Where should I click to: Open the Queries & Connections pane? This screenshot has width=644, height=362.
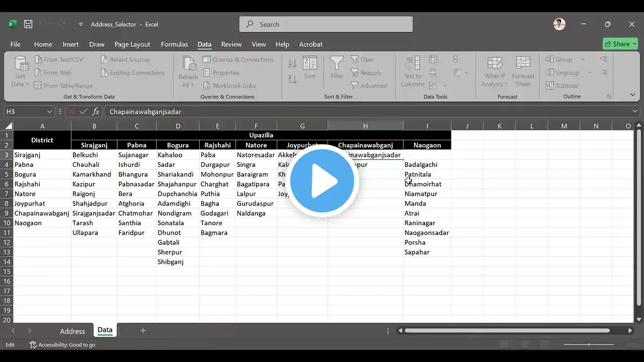[x=238, y=59]
